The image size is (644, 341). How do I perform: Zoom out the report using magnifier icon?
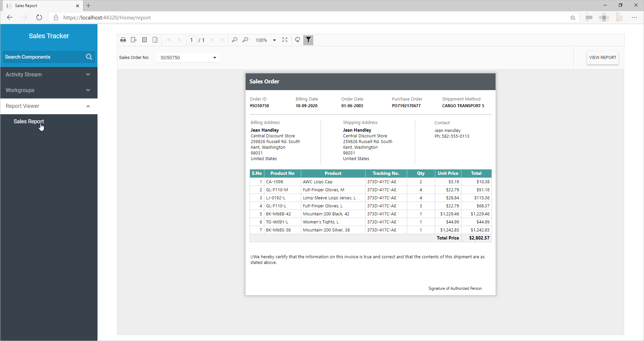(235, 40)
